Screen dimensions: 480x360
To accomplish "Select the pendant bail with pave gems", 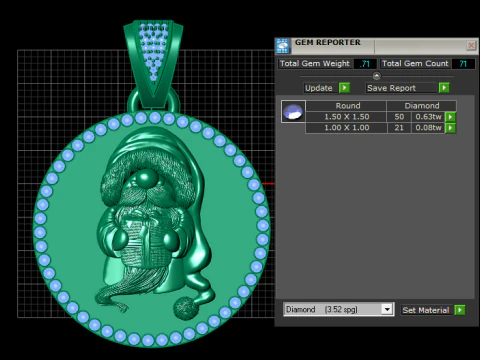I will 153,63.
